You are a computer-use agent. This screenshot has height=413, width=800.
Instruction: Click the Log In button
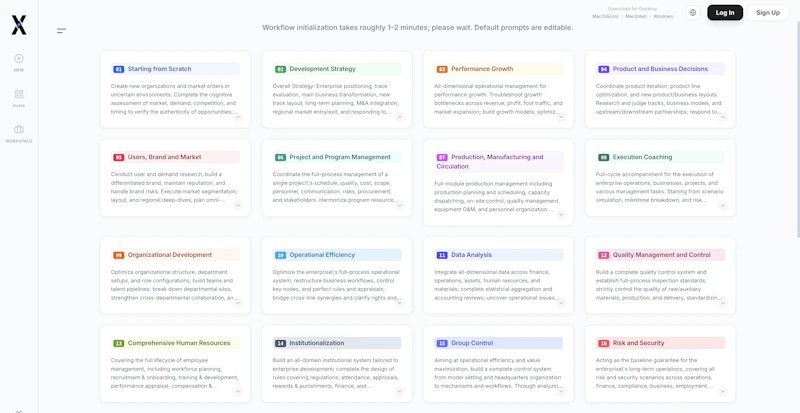click(x=724, y=13)
